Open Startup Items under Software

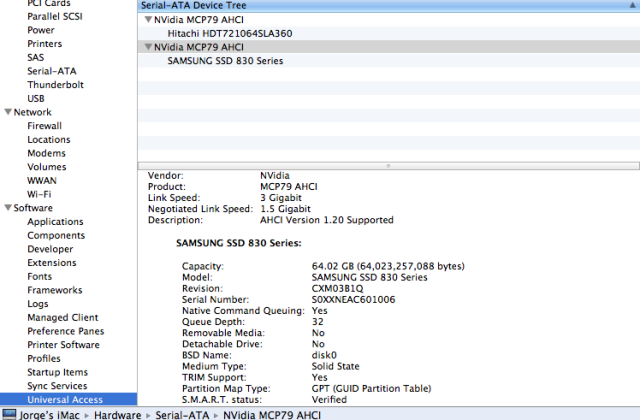pos(58,372)
